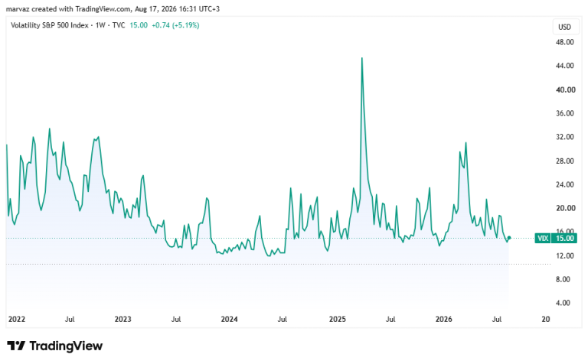Click the 2022 time axis label
Screen dimensions: 588x364
pos(17,320)
